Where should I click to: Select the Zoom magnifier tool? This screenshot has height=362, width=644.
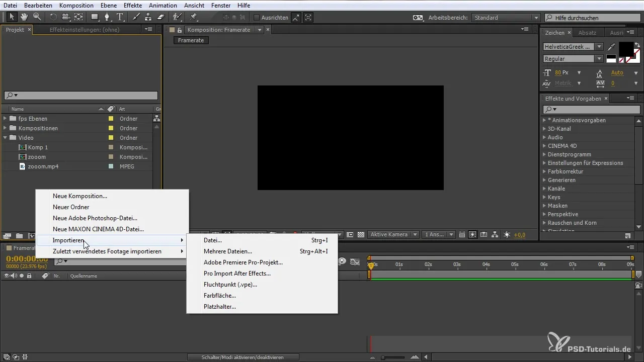click(37, 17)
